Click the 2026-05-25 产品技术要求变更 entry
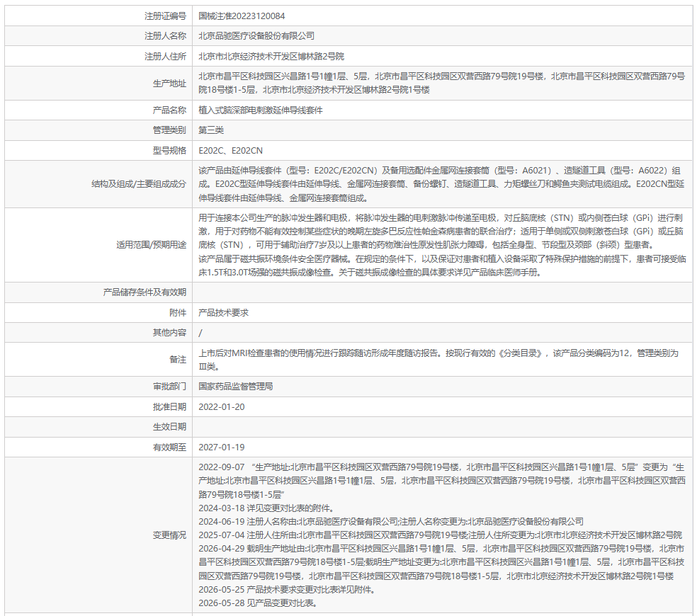The height and width of the screenshot is (616, 697). point(287,589)
